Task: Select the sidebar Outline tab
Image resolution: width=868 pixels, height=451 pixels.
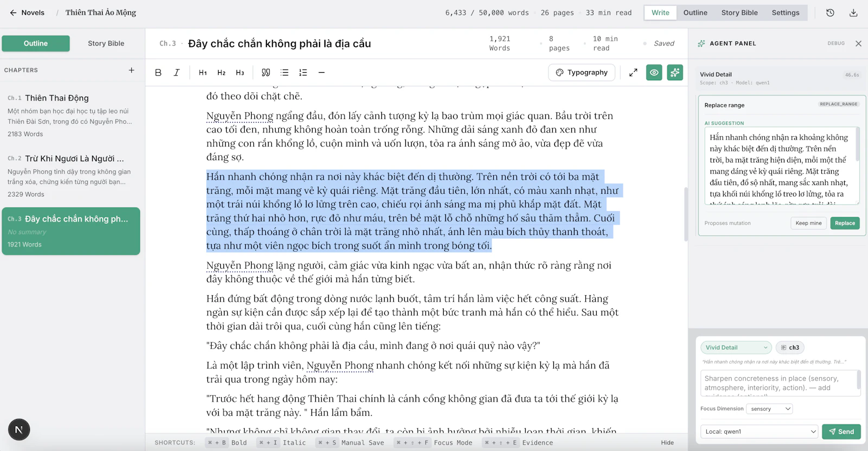Action: 36,43
